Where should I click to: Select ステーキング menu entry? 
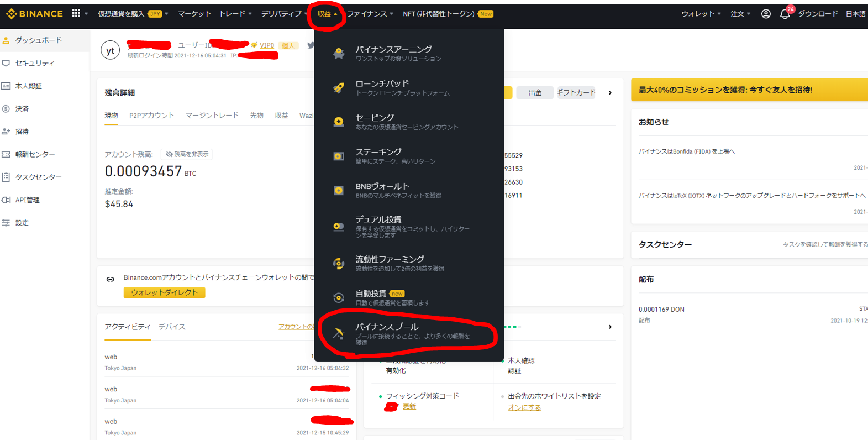point(409,156)
